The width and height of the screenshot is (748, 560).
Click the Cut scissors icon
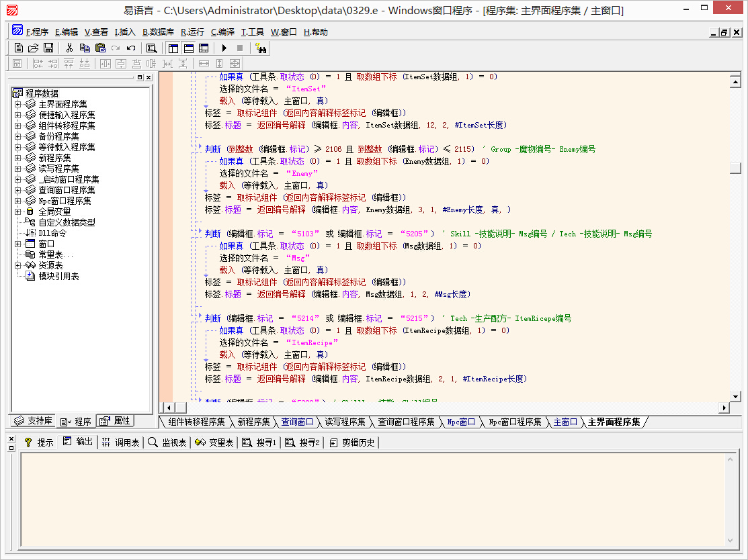(x=69, y=48)
